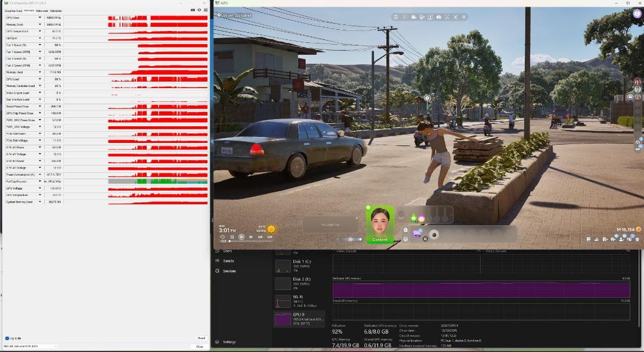
Task: Click the character portrait labeled Content
Action: click(380, 225)
